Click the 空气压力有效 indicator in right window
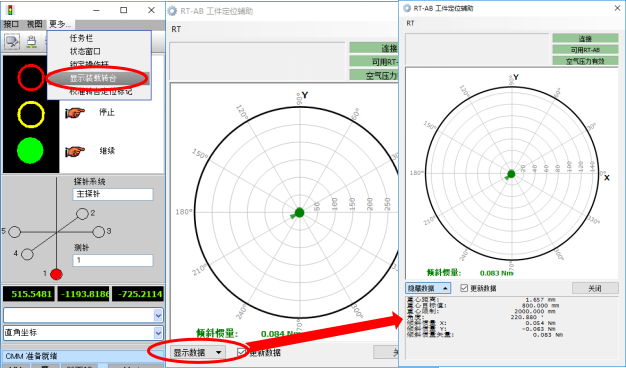The image size is (626, 368). [x=585, y=61]
